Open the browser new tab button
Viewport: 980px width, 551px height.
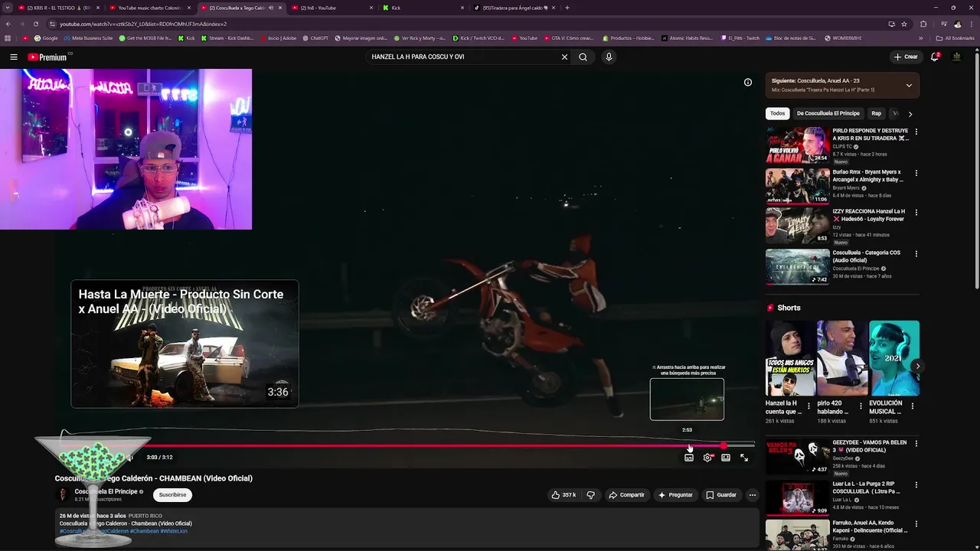567,8
